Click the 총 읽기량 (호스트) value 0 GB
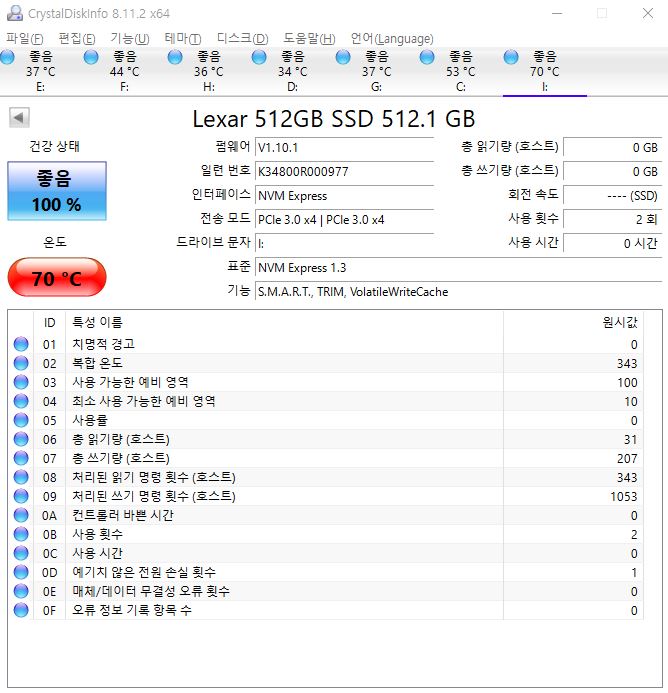The width and height of the screenshot is (668, 693). coord(612,147)
